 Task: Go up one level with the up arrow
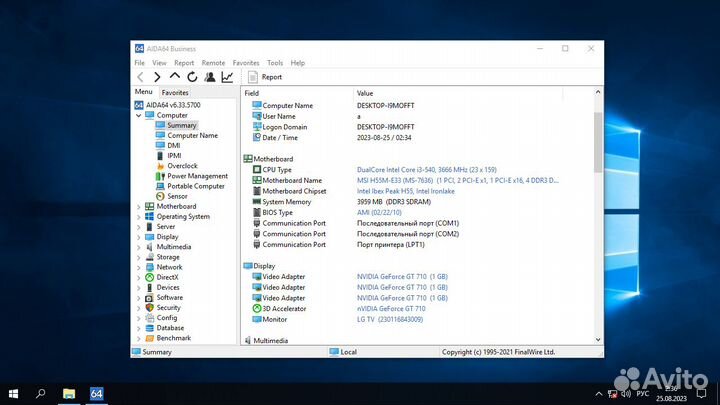[x=175, y=77]
